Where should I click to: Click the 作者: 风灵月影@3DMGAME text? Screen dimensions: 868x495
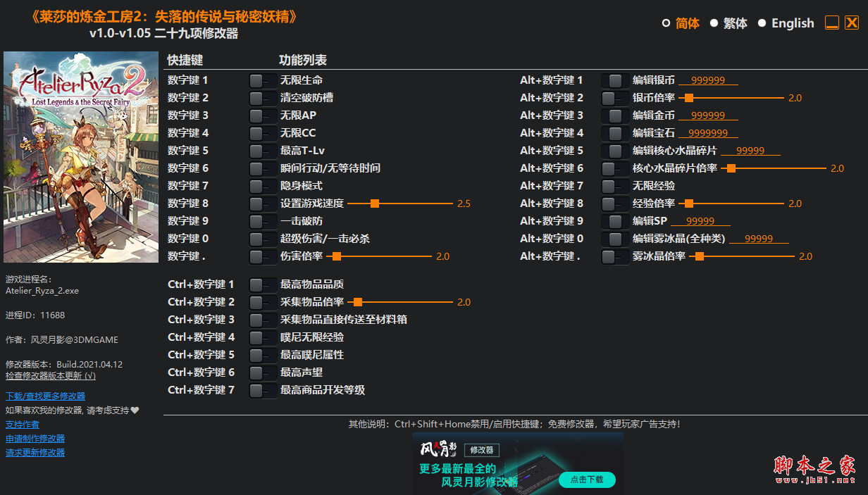click(x=62, y=339)
